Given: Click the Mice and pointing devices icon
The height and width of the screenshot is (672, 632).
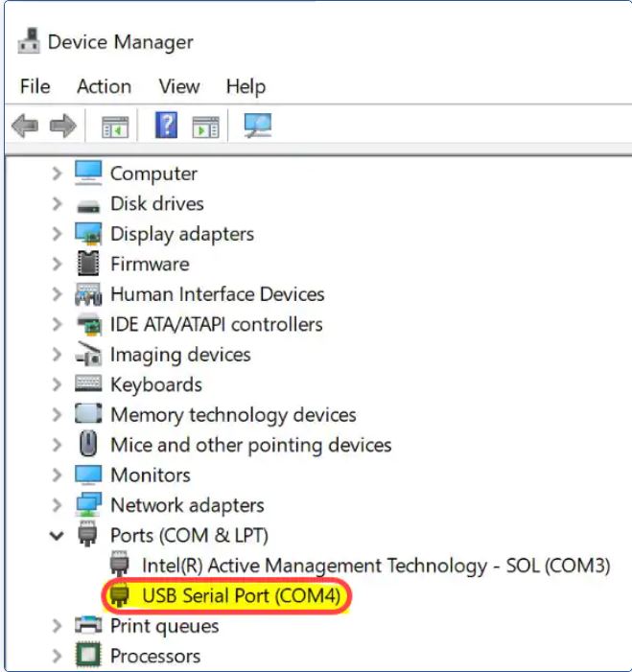Looking at the screenshot, I should pyautogui.click(x=88, y=443).
